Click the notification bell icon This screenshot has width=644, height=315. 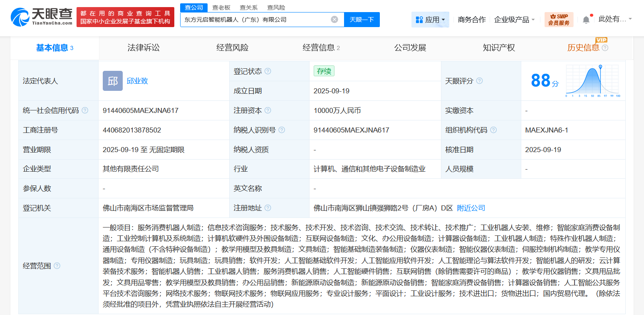pyautogui.click(x=587, y=18)
